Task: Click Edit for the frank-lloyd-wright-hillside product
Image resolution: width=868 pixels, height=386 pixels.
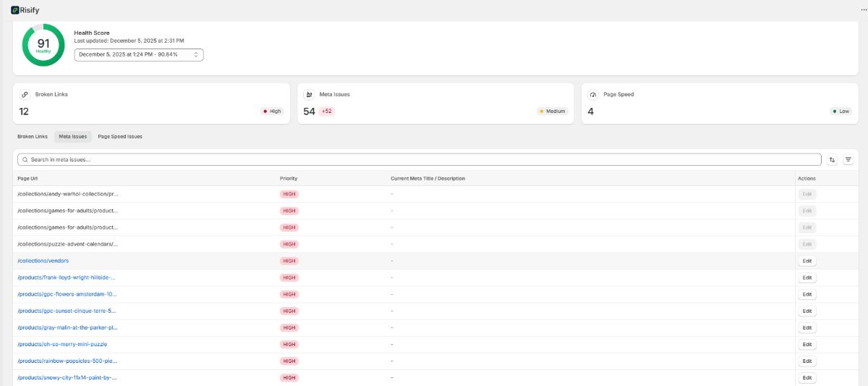Action: click(x=807, y=277)
